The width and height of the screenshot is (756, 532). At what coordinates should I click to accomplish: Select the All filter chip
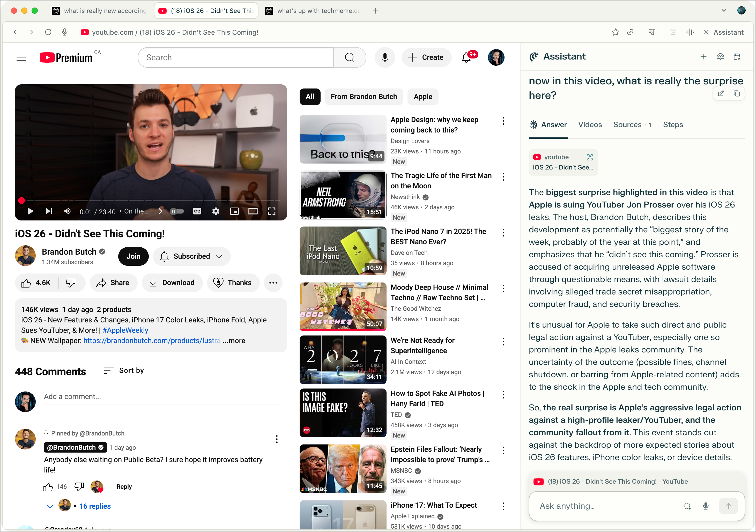click(310, 97)
